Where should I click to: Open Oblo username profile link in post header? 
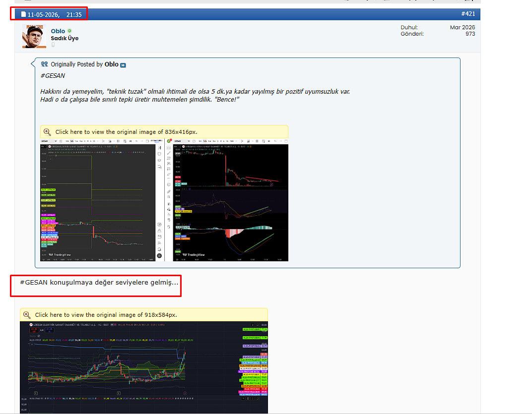pyautogui.click(x=58, y=31)
